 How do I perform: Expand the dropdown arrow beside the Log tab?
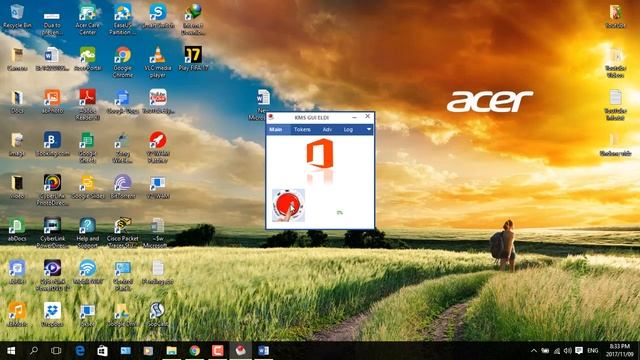coord(369,129)
